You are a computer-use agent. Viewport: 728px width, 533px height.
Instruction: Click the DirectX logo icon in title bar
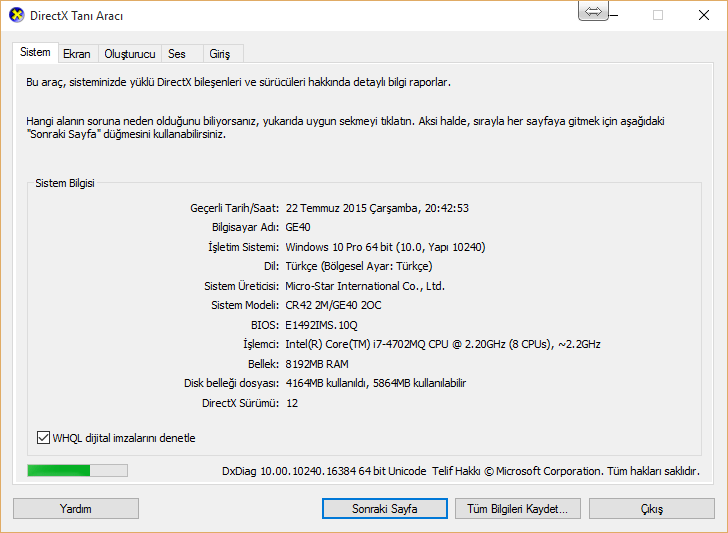(x=17, y=15)
